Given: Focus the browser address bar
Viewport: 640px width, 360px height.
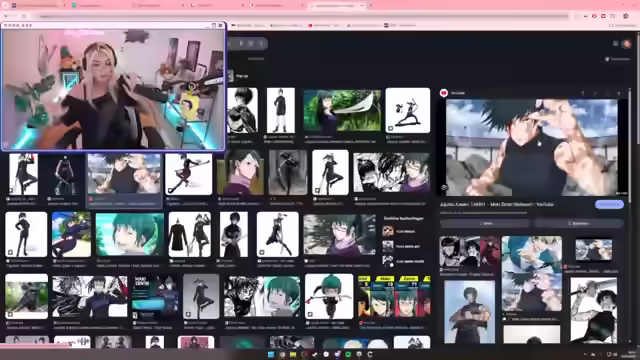Looking at the screenshot, I should pyautogui.click(x=304, y=16).
